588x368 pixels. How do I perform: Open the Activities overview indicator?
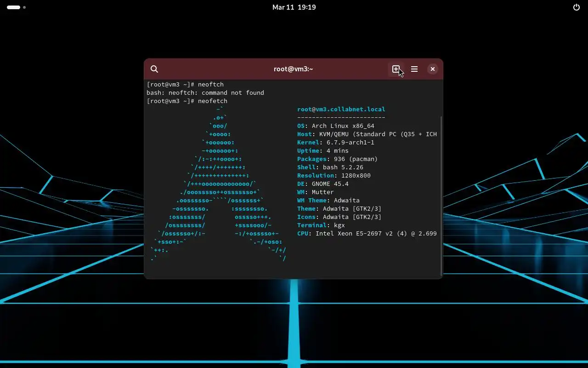(16, 7)
